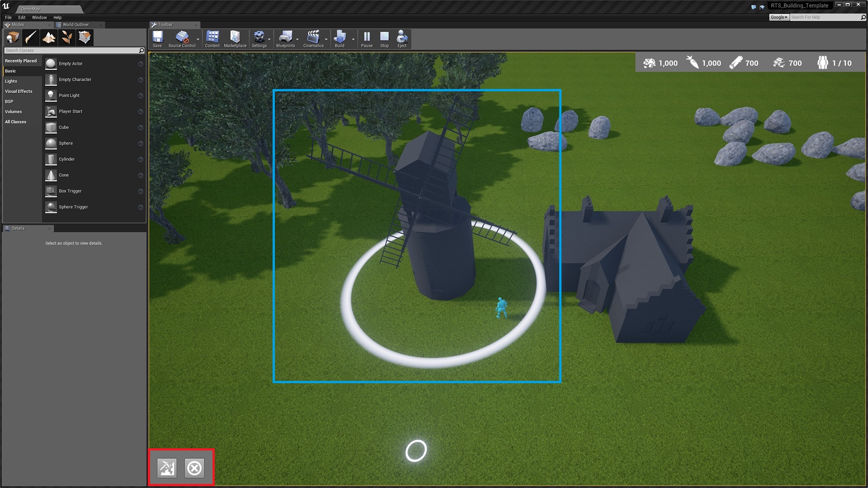This screenshot has width=868, height=488.
Task: Open the Content browser icon
Action: [x=212, y=39]
